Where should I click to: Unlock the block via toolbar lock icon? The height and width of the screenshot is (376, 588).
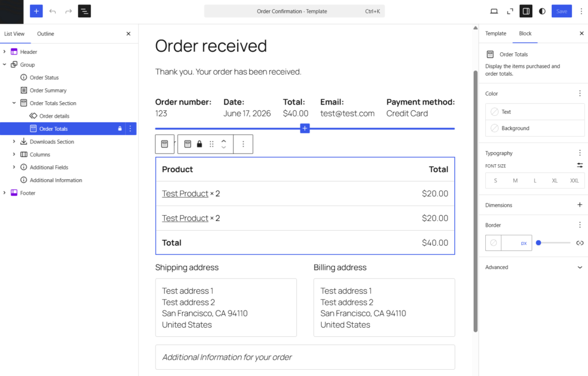coord(199,144)
